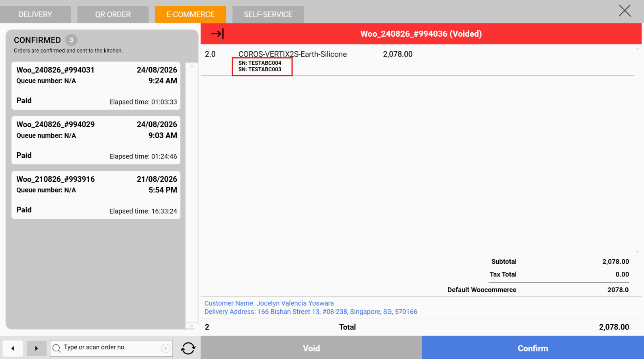This screenshot has height=359, width=644.
Task: Switch to the DELIVERY tab
Action: 35,14
